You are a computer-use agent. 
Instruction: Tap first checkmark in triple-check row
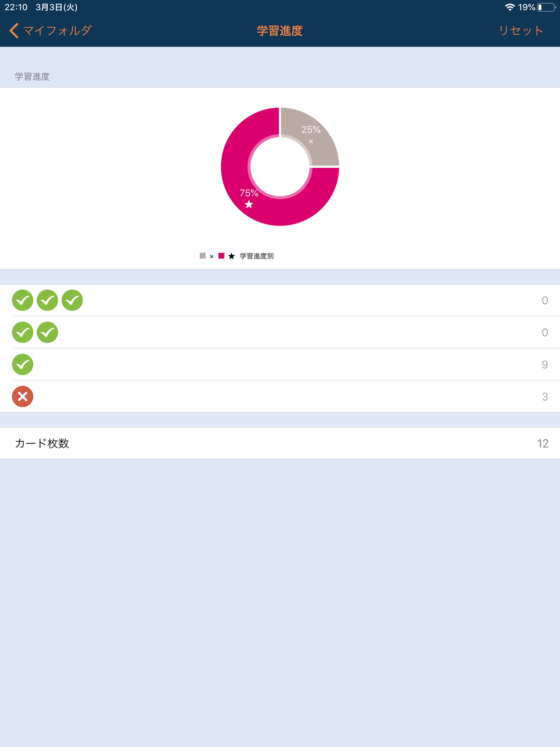click(x=23, y=300)
